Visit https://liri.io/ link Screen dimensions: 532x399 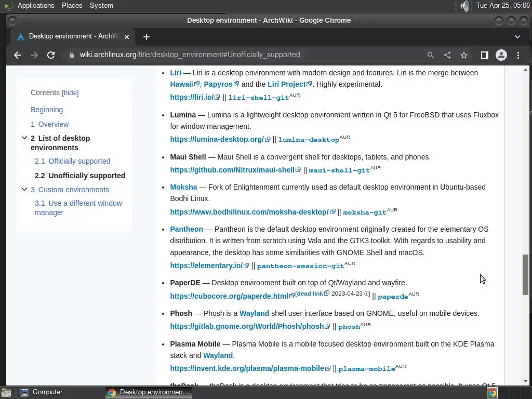[x=195, y=97]
